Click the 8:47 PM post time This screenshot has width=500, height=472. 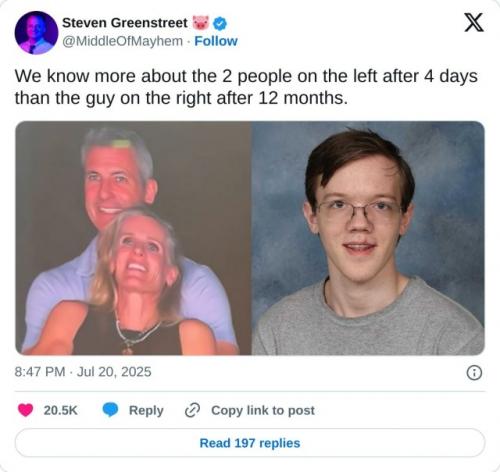(x=40, y=372)
